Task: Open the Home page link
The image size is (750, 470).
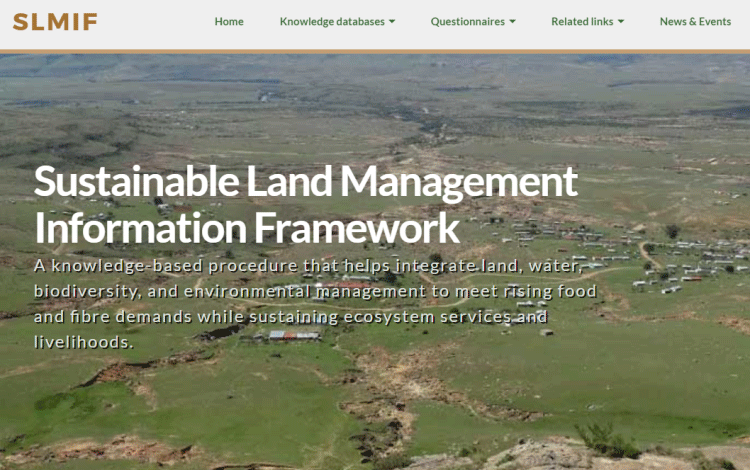Action: (229, 22)
